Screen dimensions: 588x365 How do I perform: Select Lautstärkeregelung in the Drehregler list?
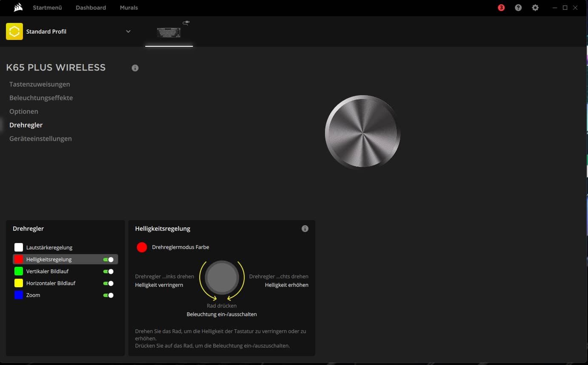pyautogui.click(x=49, y=247)
